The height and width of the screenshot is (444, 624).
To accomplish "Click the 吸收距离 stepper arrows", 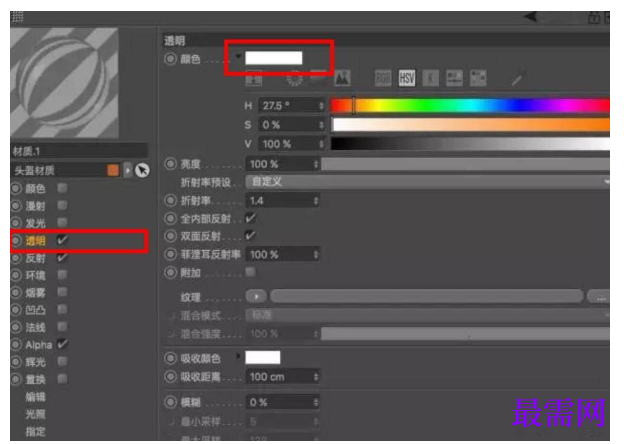I will coord(316,377).
